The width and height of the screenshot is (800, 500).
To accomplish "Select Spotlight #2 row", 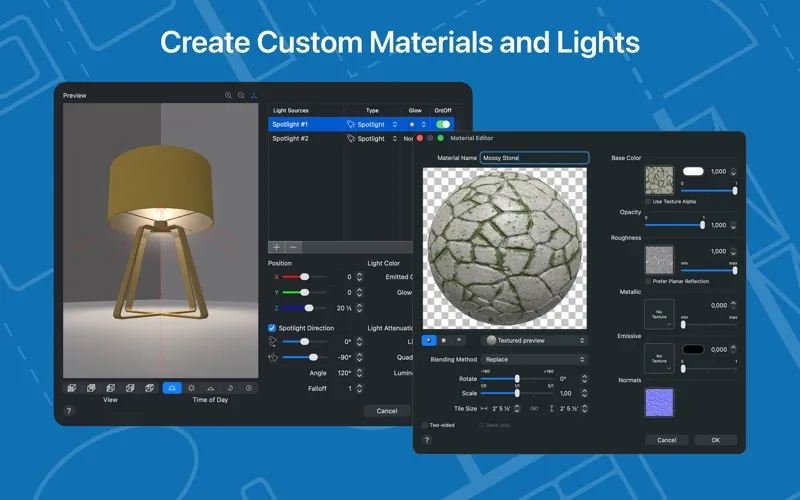I will pyautogui.click(x=340, y=139).
